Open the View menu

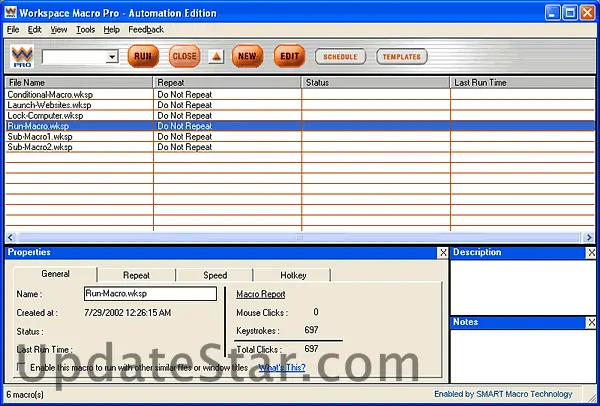click(x=59, y=30)
